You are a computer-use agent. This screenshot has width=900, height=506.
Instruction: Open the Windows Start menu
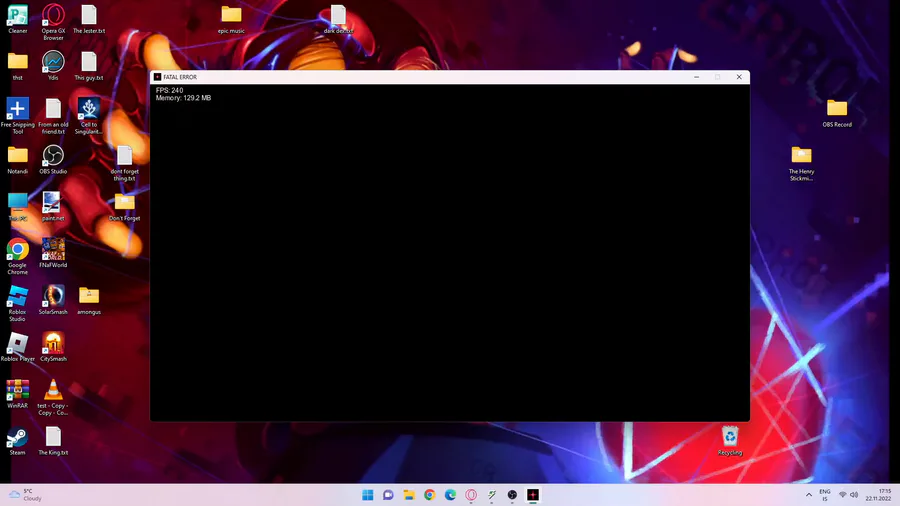(368, 495)
